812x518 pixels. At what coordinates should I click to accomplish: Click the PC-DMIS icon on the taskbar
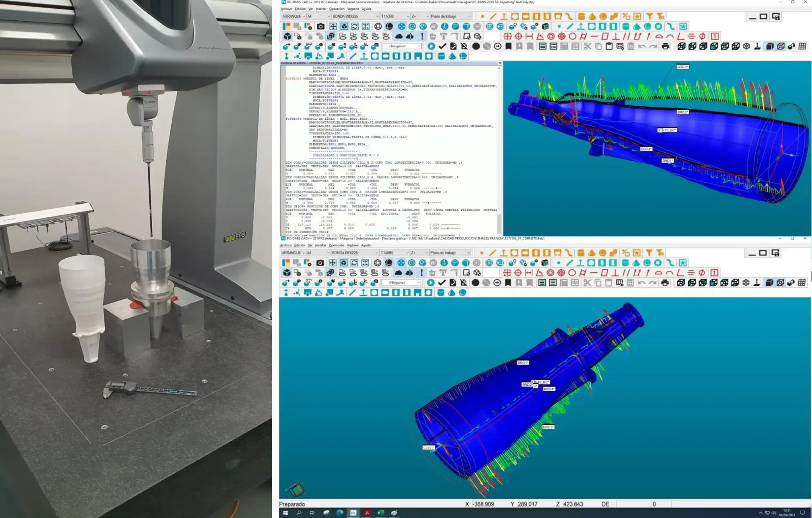coord(354,513)
